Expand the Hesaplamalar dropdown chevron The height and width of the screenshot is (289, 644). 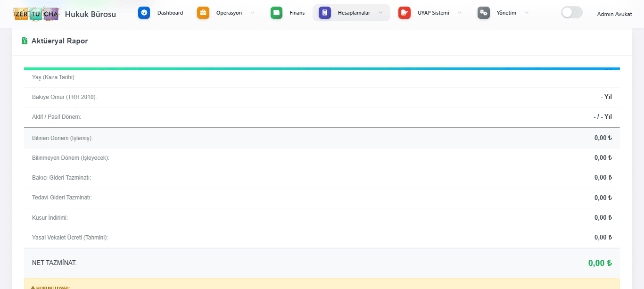pyautogui.click(x=380, y=13)
